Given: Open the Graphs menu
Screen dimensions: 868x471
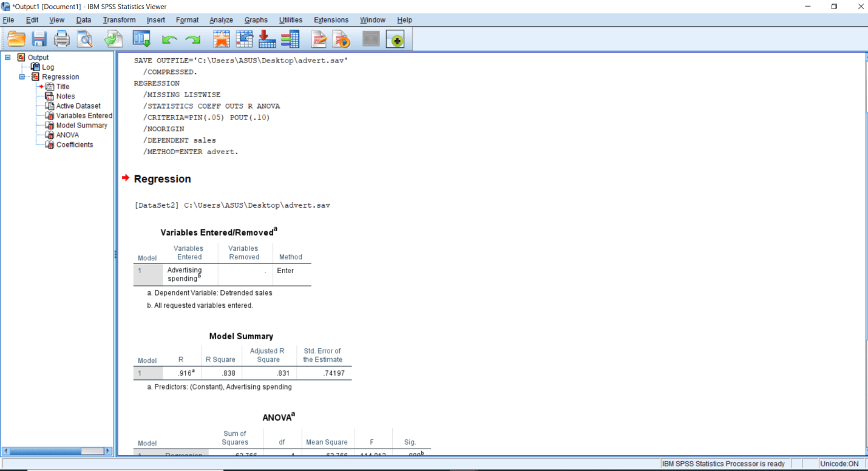Looking at the screenshot, I should coord(256,19).
